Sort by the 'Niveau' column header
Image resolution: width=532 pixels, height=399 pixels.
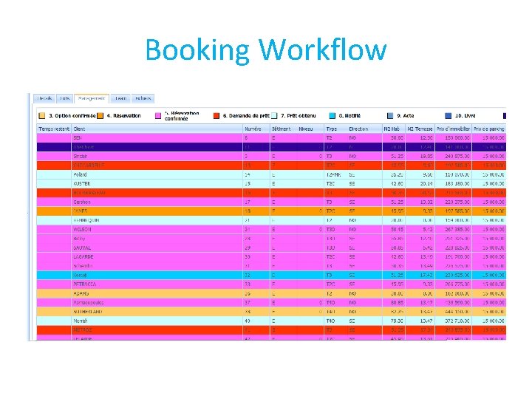[x=310, y=129]
